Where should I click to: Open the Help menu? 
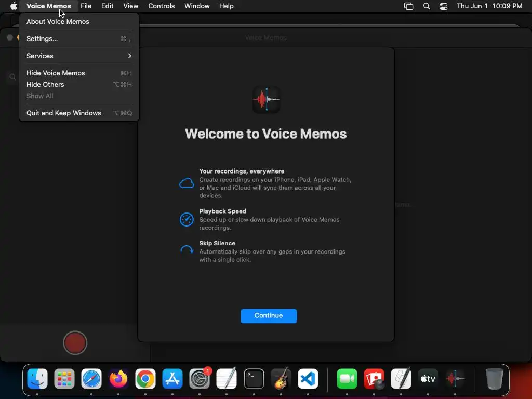[226, 6]
